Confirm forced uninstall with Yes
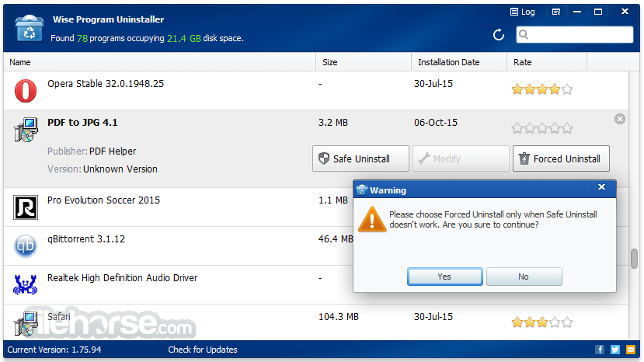644x362 pixels. click(445, 277)
